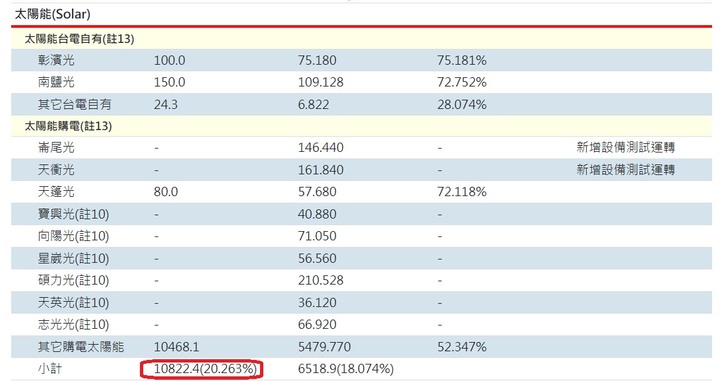Select generation value 75.180
This screenshot has height=381, width=720.
(317, 60)
